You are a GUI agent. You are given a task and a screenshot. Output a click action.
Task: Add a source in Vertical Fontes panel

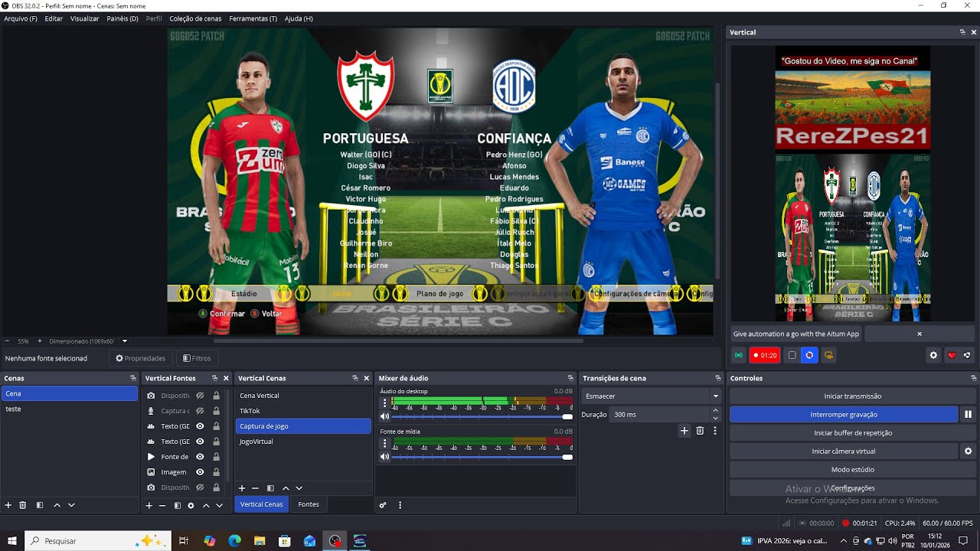pyautogui.click(x=149, y=506)
